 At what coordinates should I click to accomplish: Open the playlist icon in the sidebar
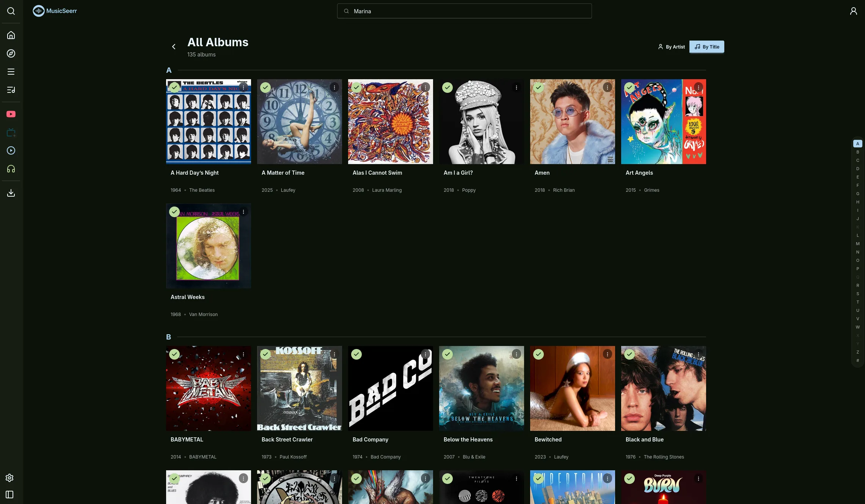tap(11, 90)
